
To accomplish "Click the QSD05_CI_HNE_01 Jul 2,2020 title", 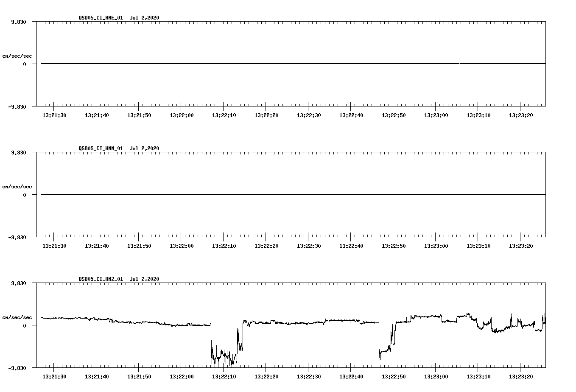I will [119, 18].
